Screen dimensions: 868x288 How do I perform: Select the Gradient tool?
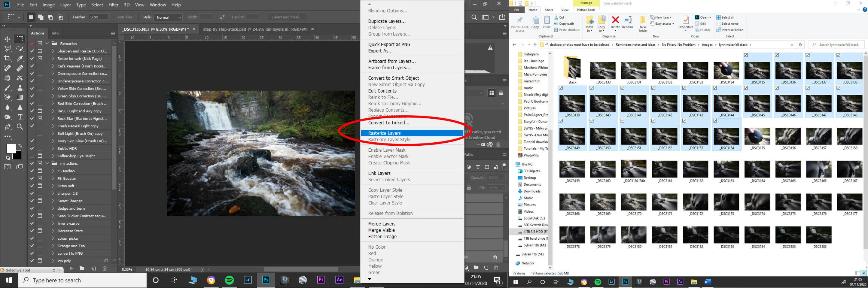[x=20, y=97]
